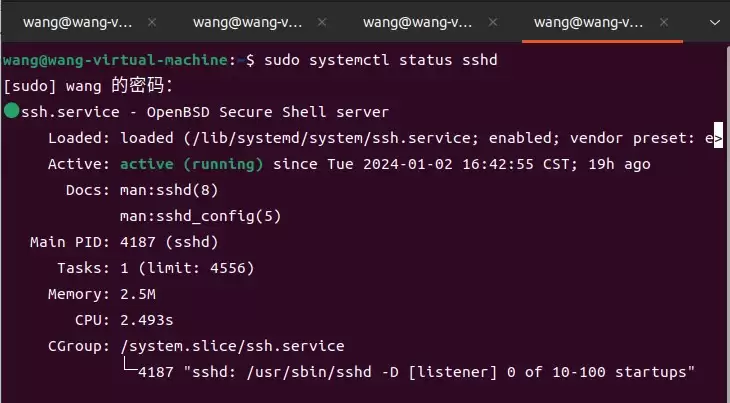Click the green ssh.service status dot
730x403 pixels.
(x=12, y=111)
